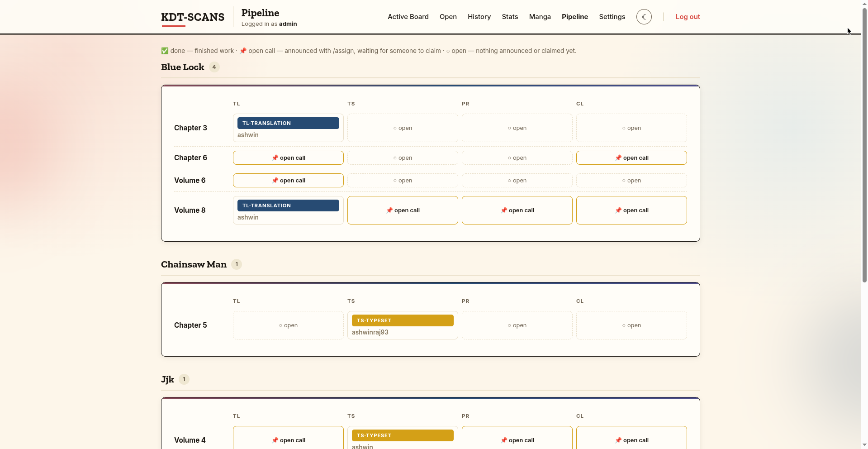
Task: Click the KDT-SCANS logo
Action: (193, 17)
